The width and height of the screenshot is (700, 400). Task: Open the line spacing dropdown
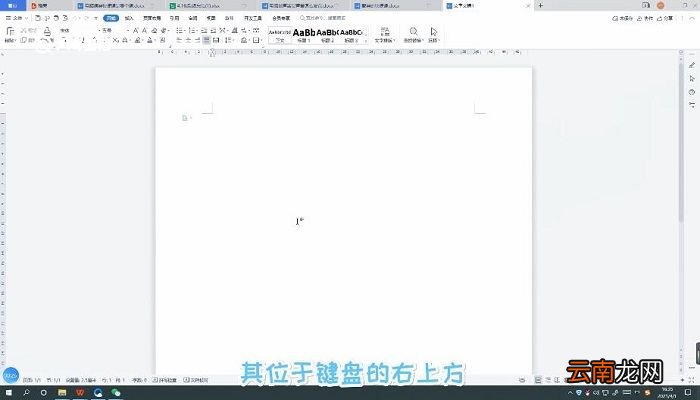pyautogui.click(x=229, y=40)
